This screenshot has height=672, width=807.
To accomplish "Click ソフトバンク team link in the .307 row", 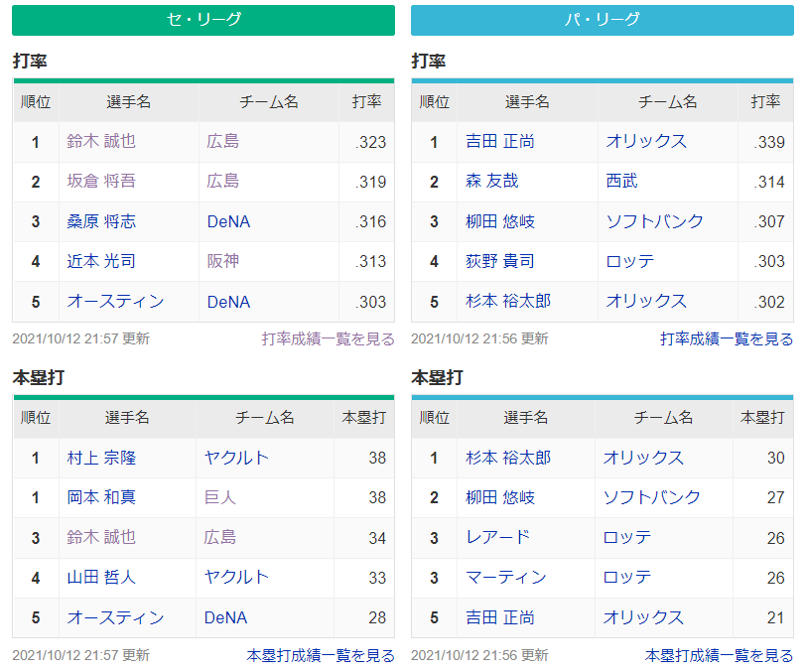I will [x=655, y=221].
